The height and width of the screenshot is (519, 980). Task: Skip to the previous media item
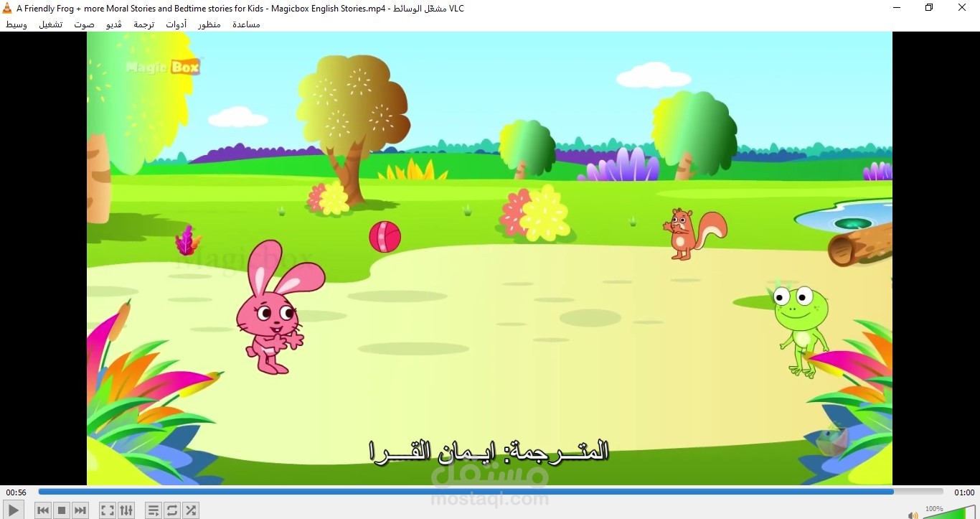pos(43,510)
